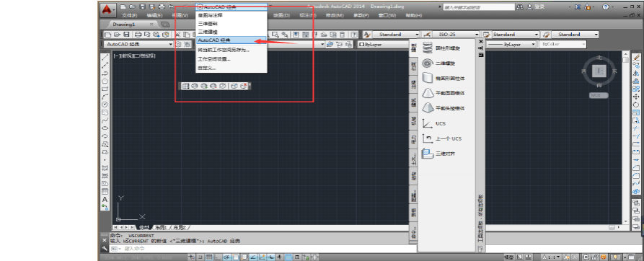Click the UCS tool in palette

click(434, 123)
